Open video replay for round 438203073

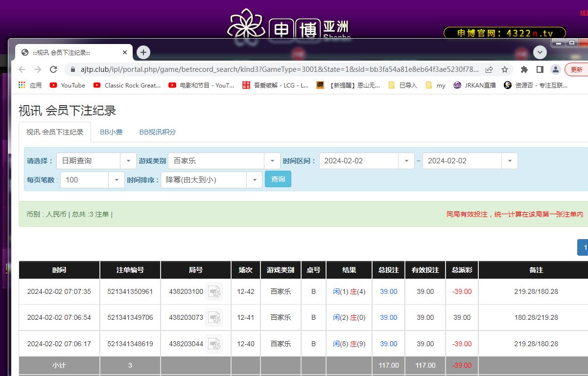point(214,318)
